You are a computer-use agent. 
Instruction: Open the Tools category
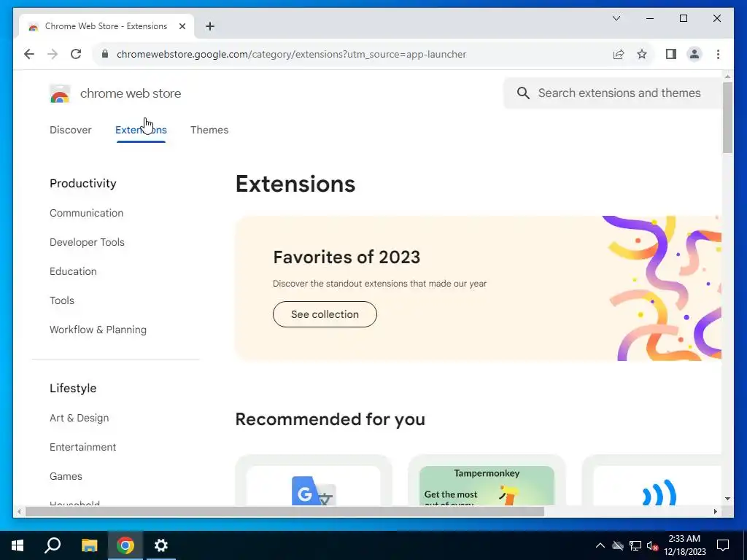point(62,300)
